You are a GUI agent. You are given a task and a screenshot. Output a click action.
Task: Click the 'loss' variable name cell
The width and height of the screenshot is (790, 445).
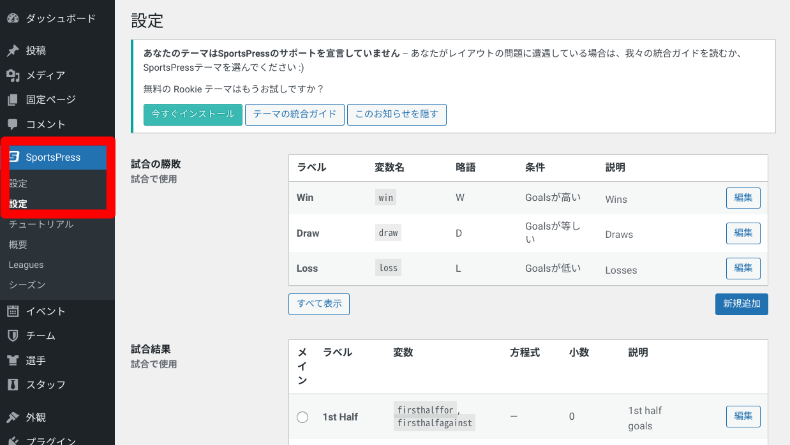tap(388, 268)
